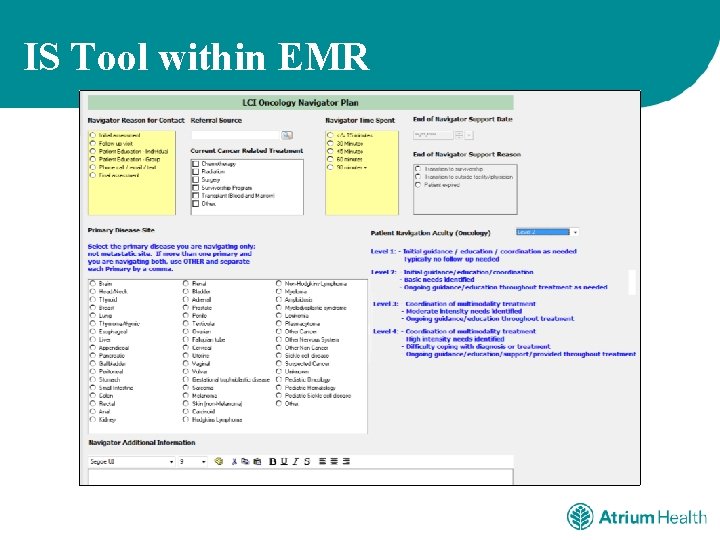Screen dimensions: 720x540
Task: Select Breast disease site
Action: (x=93, y=307)
